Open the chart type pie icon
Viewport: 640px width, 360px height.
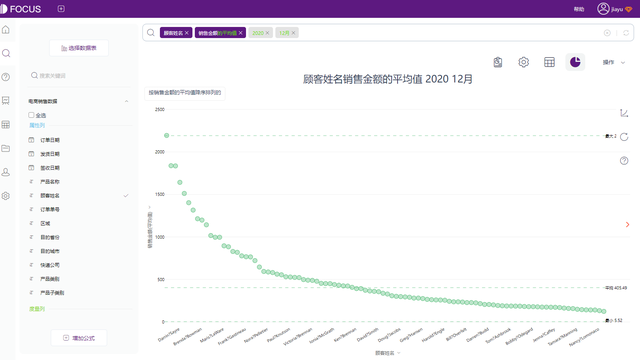click(575, 62)
